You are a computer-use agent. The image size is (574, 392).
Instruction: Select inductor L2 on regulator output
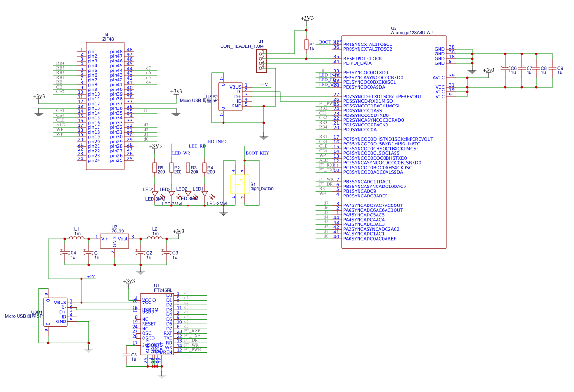pos(155,237)
